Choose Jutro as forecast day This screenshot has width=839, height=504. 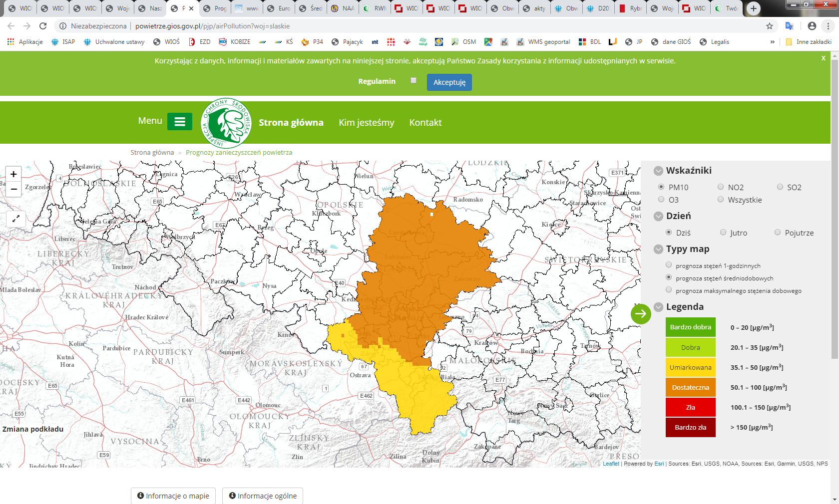pyautogui.click(x=723, y=233)
